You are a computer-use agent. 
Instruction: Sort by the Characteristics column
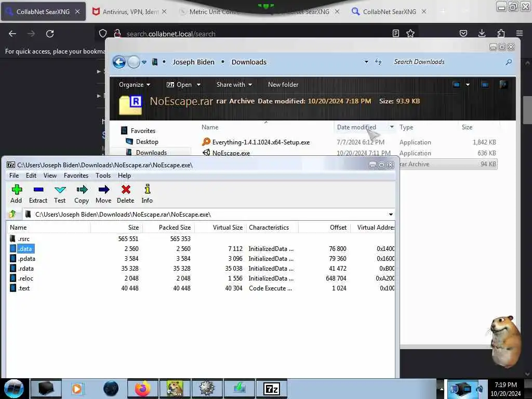[x=272, y=228]
